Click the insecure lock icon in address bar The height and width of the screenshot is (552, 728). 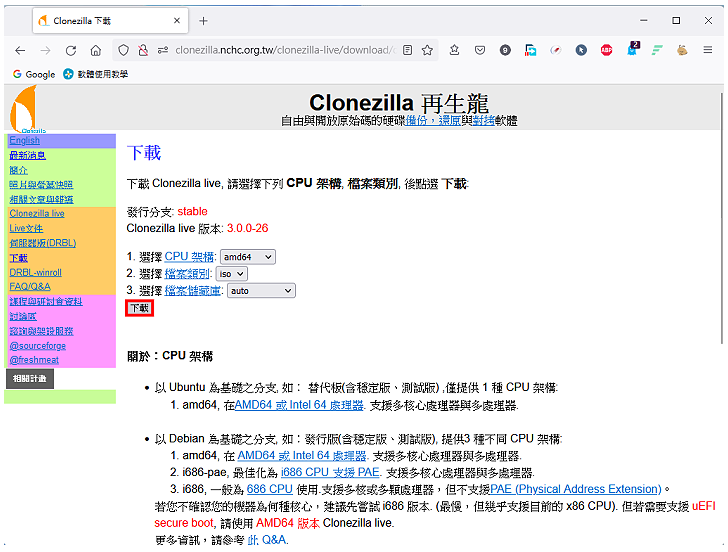point(143,50)
